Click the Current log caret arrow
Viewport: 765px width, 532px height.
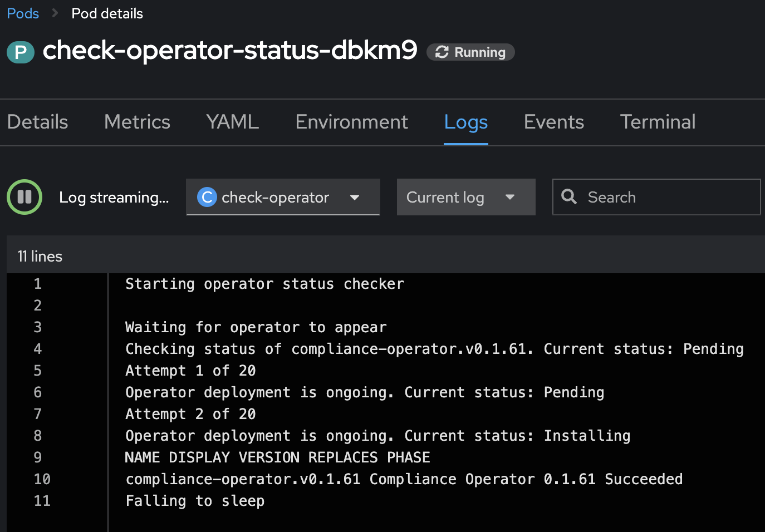click(510, 197)
